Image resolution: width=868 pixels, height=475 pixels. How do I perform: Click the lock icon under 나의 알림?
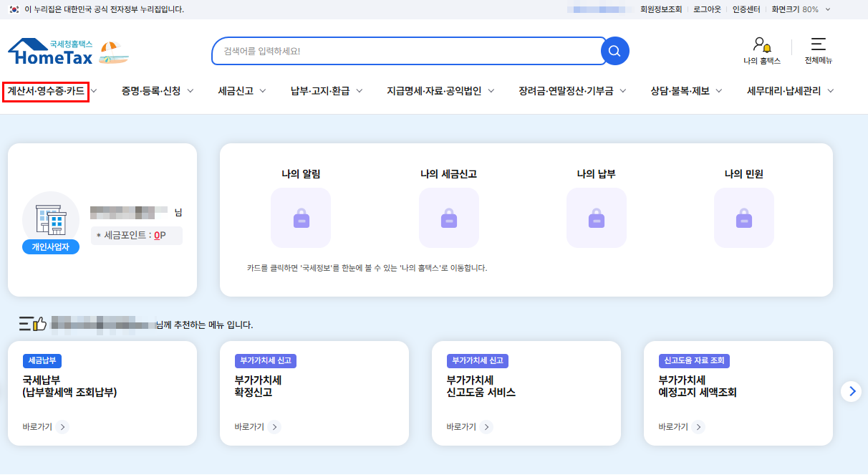pos(301,218)
